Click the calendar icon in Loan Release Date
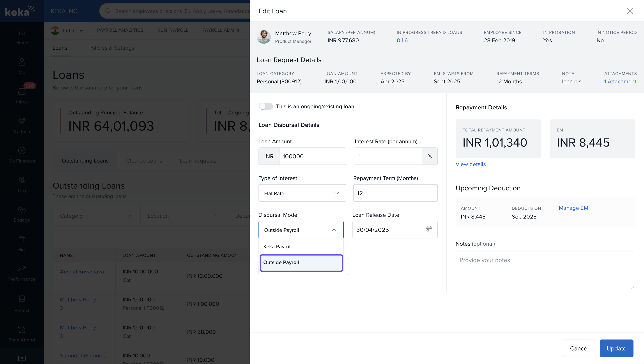The height and width of the screenshot is (364, 644). coord(428,230)
